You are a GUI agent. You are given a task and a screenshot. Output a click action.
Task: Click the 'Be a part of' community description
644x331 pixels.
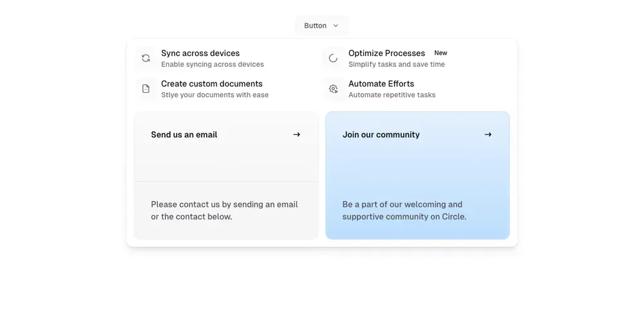point(404,211)
